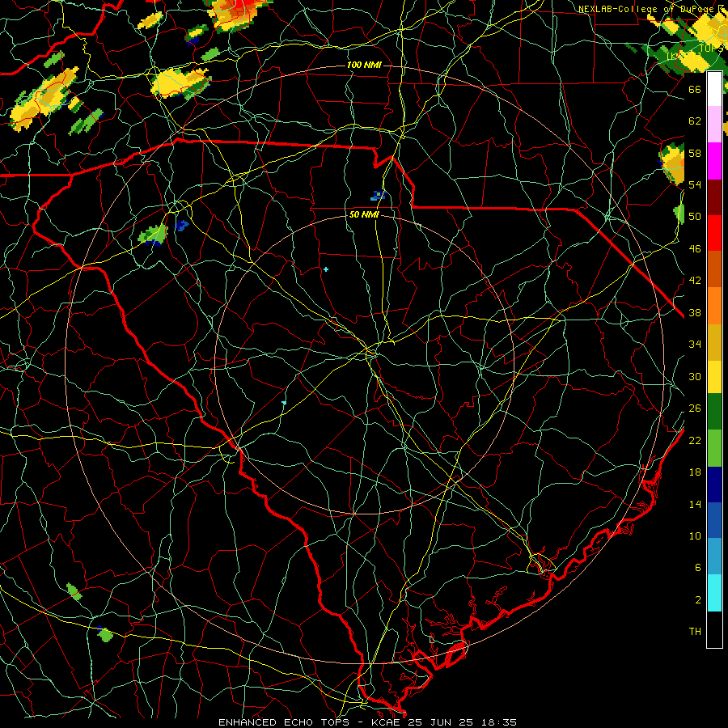Click the "2" legend value
The width and height of the screenshot is (728, 728).
click(x=697, y=600)
